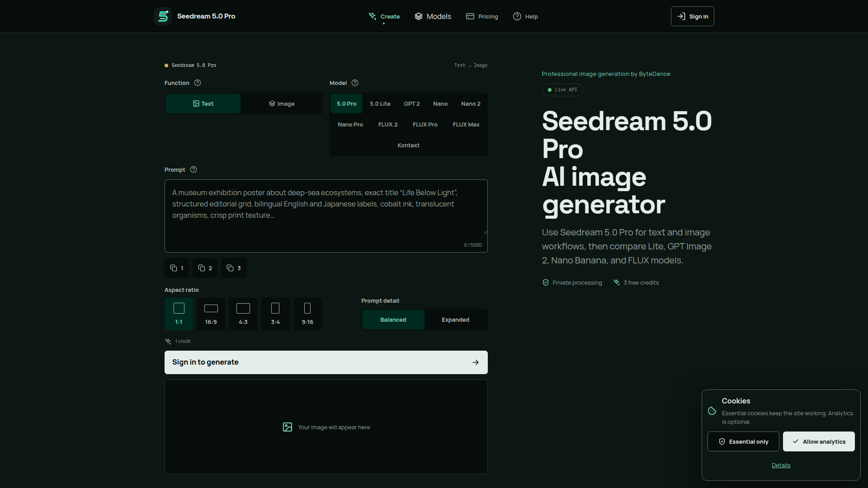Choose the Kontext model
The height and width of the screenshot is (488, 868).
click(409, 145)
